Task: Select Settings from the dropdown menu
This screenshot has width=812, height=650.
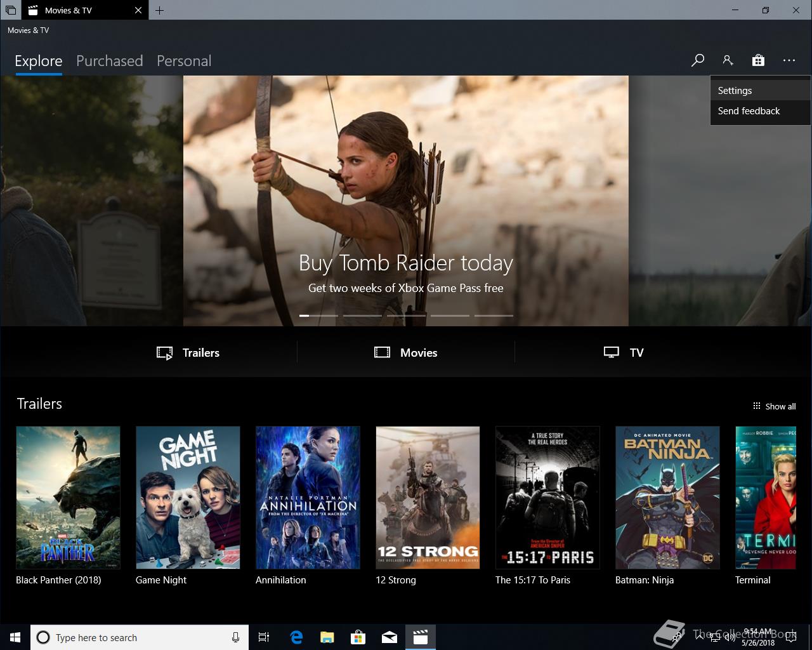Action: click(761, 91)
